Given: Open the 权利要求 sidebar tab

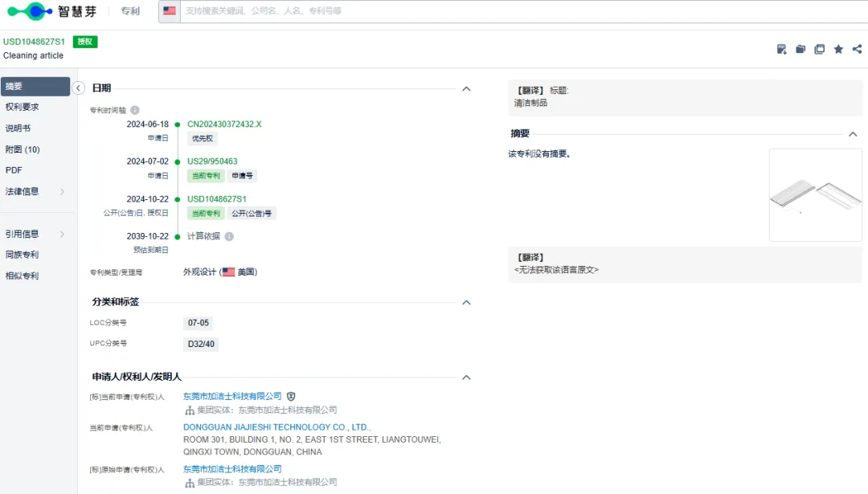Looking at the screenshot, I should (23, 107).
